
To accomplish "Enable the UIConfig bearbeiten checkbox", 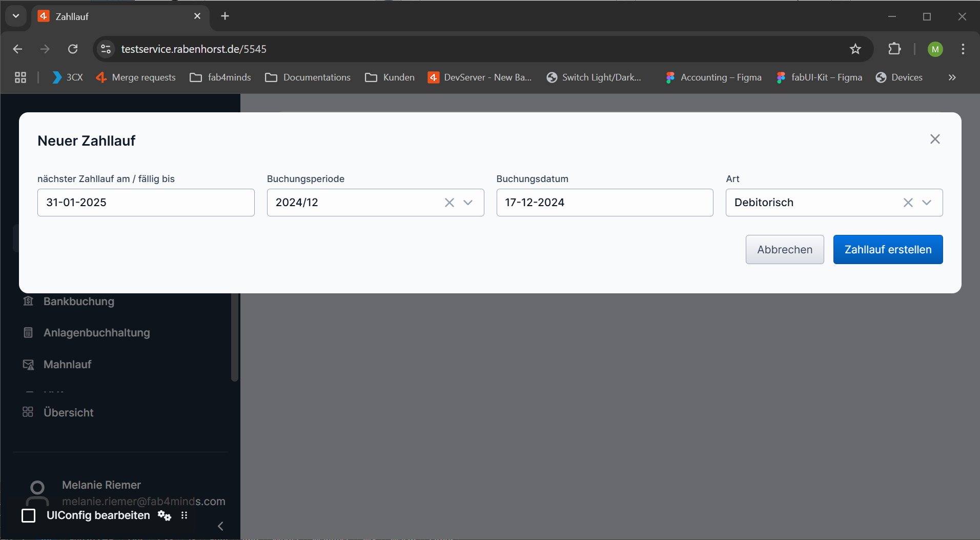I will [29, 515].
